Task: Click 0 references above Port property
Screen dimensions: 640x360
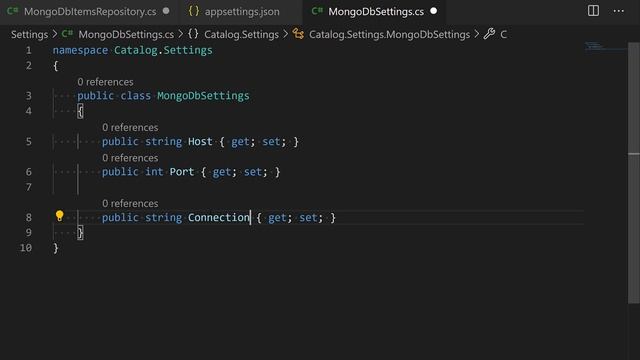Action: [130, 158]
